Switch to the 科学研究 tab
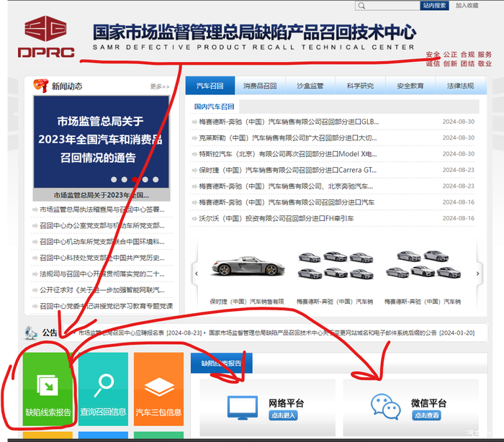Image resolution: width=504 pixels, height=442 pixels. pos(360,86)
